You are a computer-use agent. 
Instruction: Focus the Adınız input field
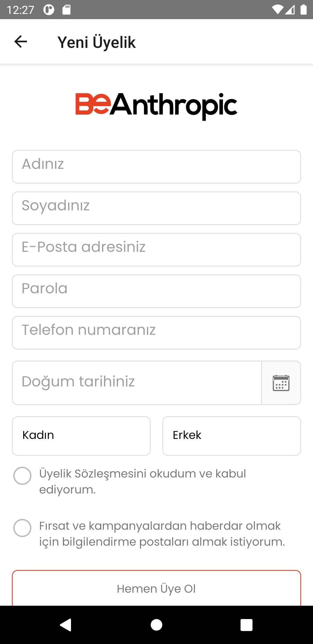156,167
